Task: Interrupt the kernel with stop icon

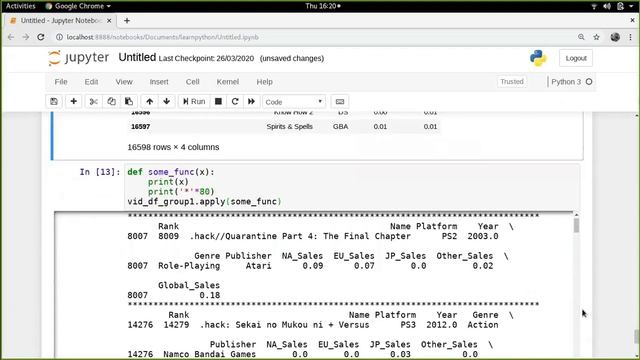Action: pyautogui.click(x=218, y=102)
